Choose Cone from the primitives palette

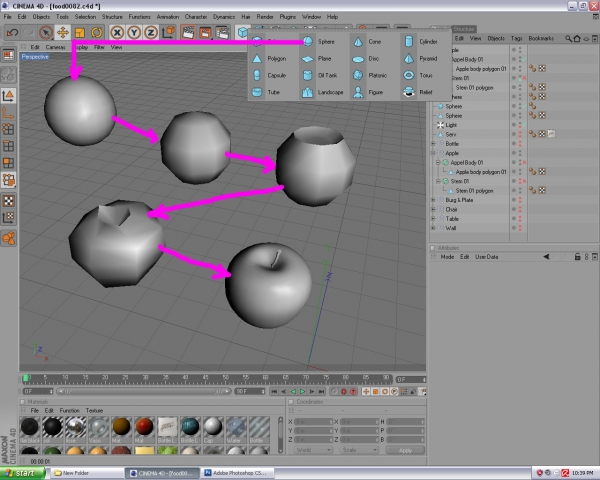click(367, 41)
